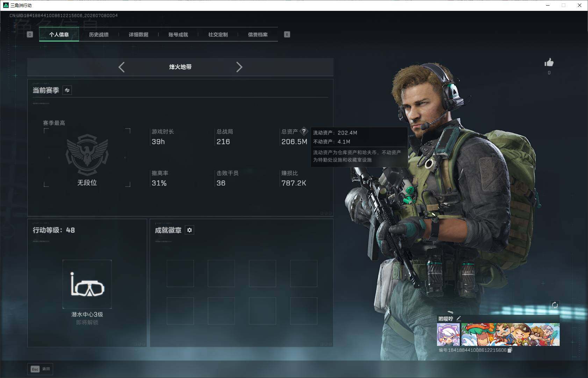The image size is (588, 378).
Task: Click the season switch arrows icon
Action: tap(67, 90)
